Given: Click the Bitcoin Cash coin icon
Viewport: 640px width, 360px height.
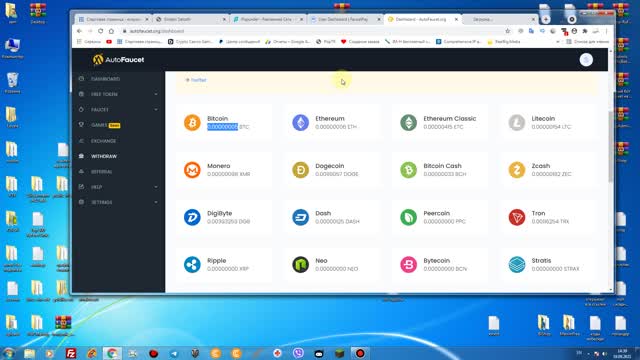Looking at the screenshot, I should tap(409, 170).
